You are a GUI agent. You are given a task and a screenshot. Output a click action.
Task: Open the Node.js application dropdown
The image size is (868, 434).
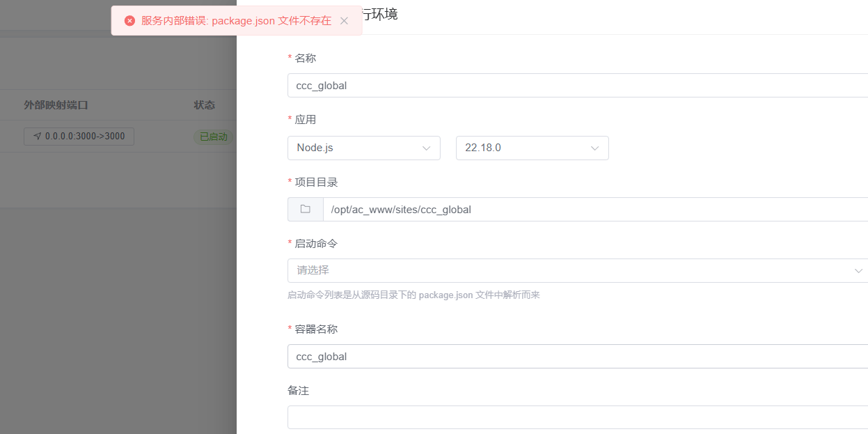(x=364, y=148)
